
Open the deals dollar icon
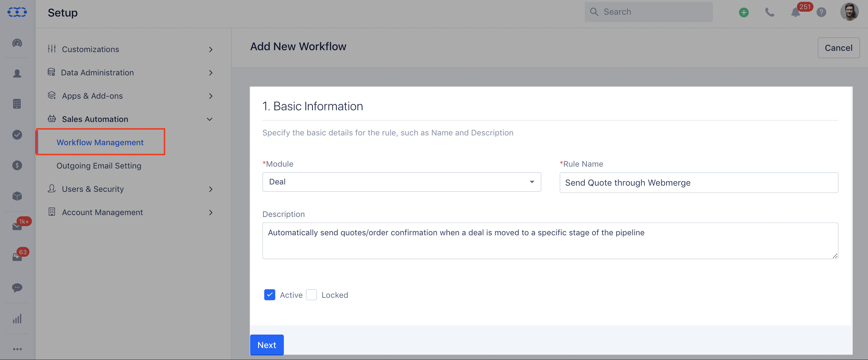[x=17, y=165]
